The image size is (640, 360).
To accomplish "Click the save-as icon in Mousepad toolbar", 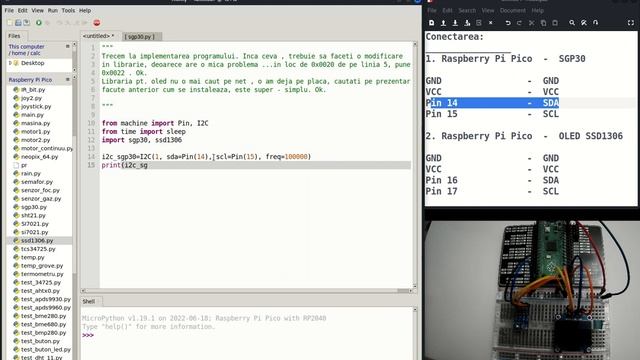I will (x=467, y=23).
